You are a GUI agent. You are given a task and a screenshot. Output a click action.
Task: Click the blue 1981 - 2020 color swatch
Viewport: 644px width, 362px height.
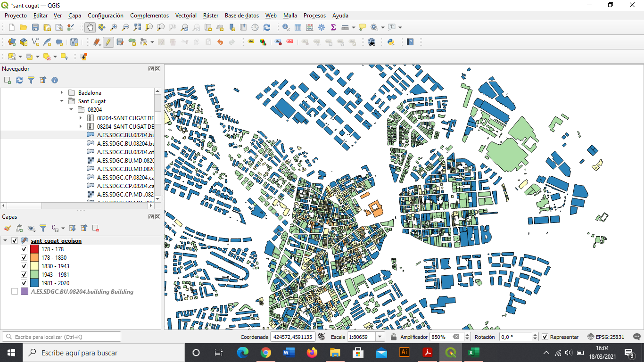34,283
